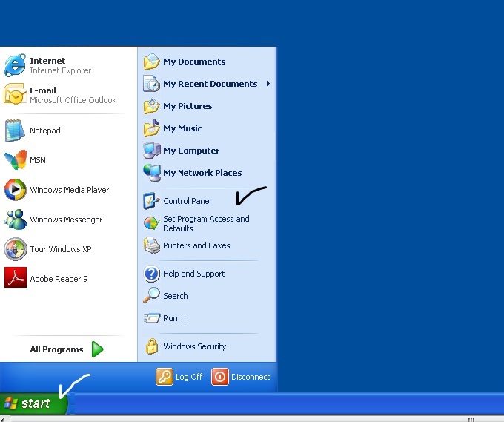Screen dimensions: 504x422
Task: Click 'Windows Media Player' label text
Action: [x=70, y=190]
